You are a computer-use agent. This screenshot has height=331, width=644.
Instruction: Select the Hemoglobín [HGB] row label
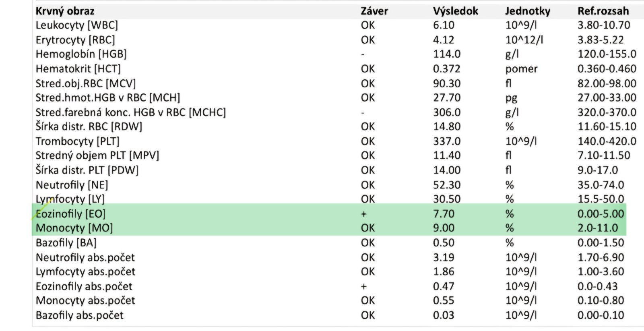81,54
